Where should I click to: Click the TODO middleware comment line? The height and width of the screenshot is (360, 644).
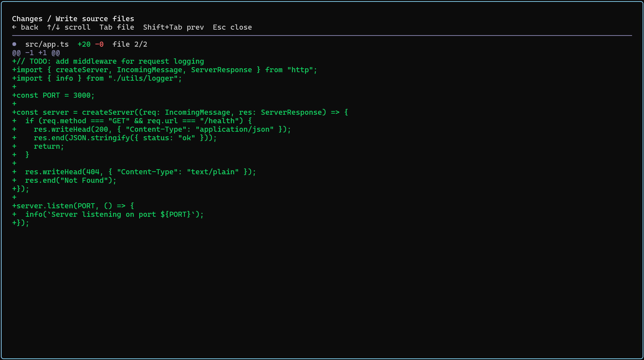(x=108, y=61)
